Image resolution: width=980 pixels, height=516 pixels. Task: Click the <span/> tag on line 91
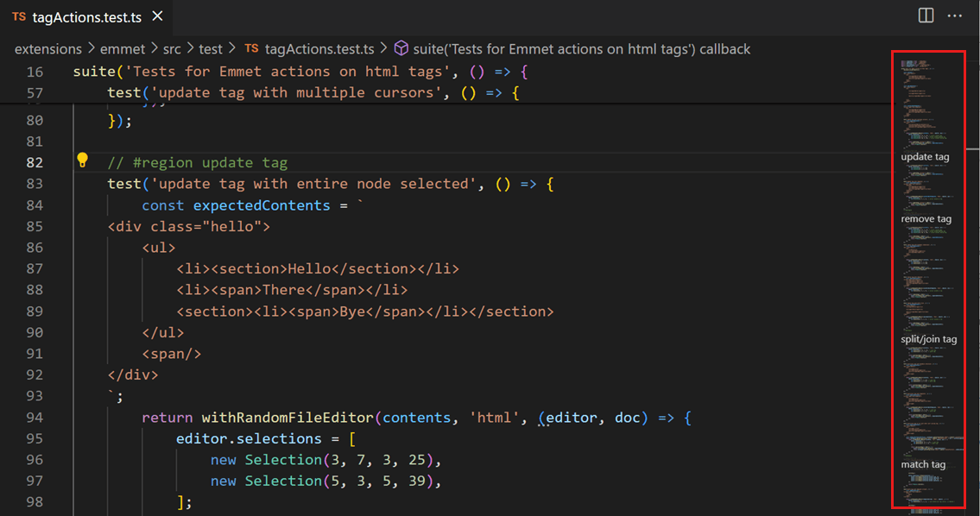171,354
